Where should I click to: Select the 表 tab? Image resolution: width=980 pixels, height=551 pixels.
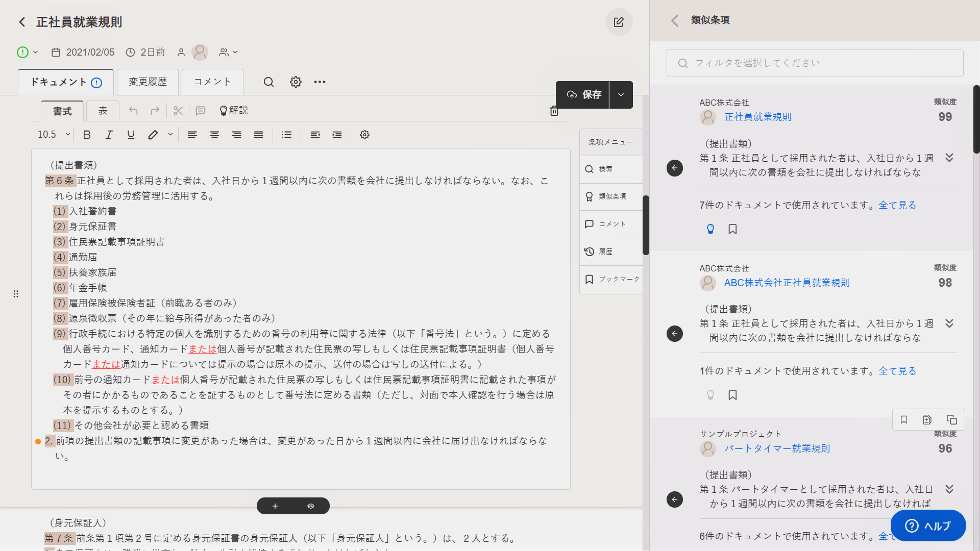pyautogui.click(x=103, y=111)
